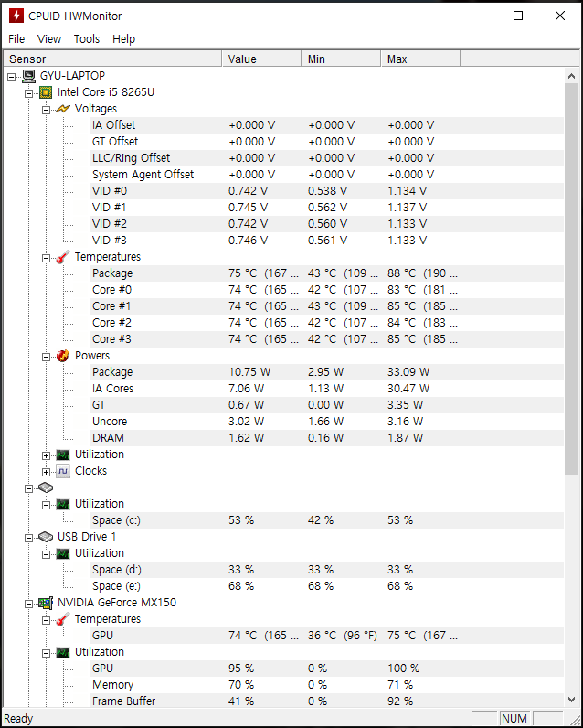
Task: Collapse the USB Drive 1 node
Action: 28,538
